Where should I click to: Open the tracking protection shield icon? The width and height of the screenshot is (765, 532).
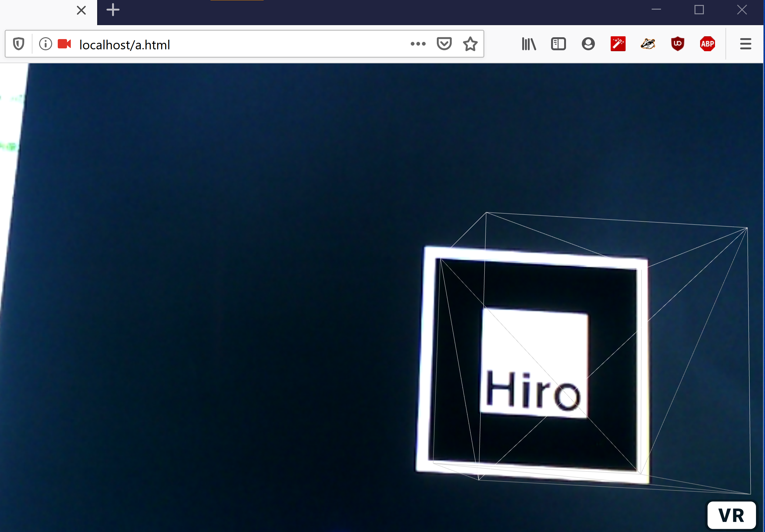click(x=19, y=44)
